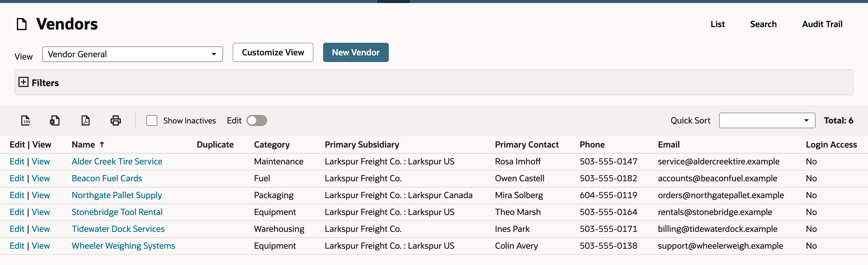Edit the Alder Creek Tire Service row

point(17,162)
